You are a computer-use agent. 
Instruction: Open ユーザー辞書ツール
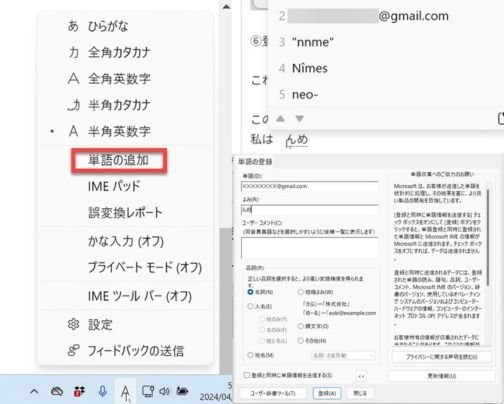[273, 393]
